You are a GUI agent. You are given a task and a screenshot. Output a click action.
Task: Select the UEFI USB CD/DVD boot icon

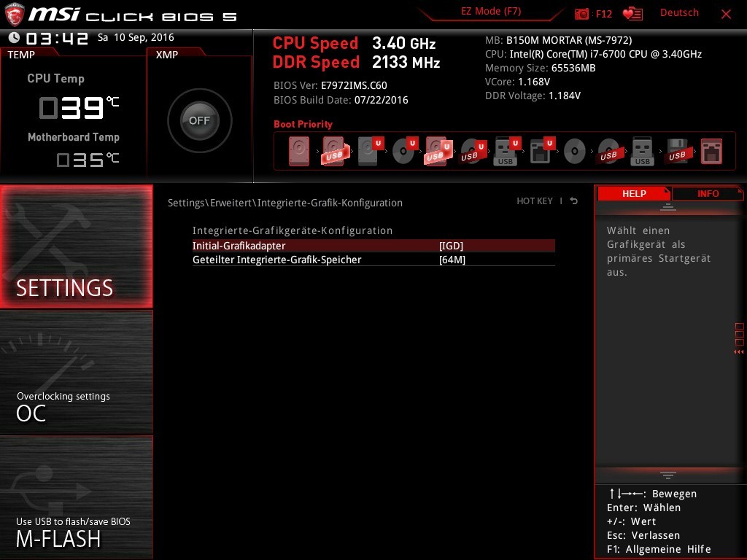(473, 152)
